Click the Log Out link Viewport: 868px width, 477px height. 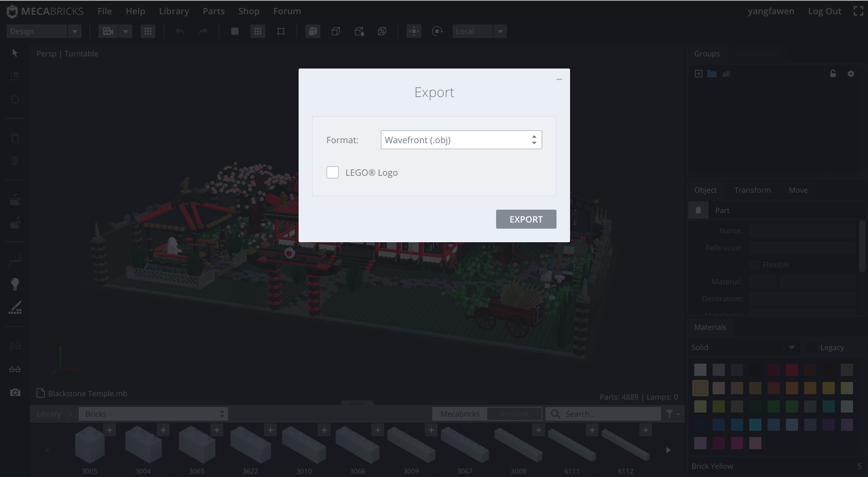coord(824,11)
